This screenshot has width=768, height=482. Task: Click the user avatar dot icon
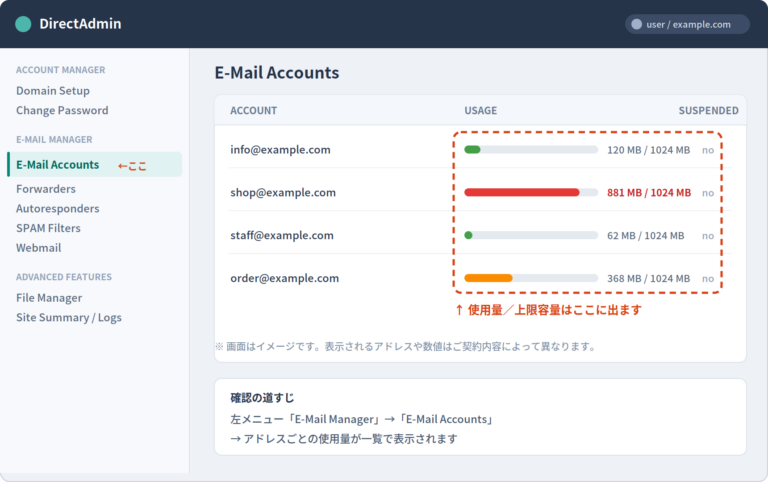(x=636, y=24)
